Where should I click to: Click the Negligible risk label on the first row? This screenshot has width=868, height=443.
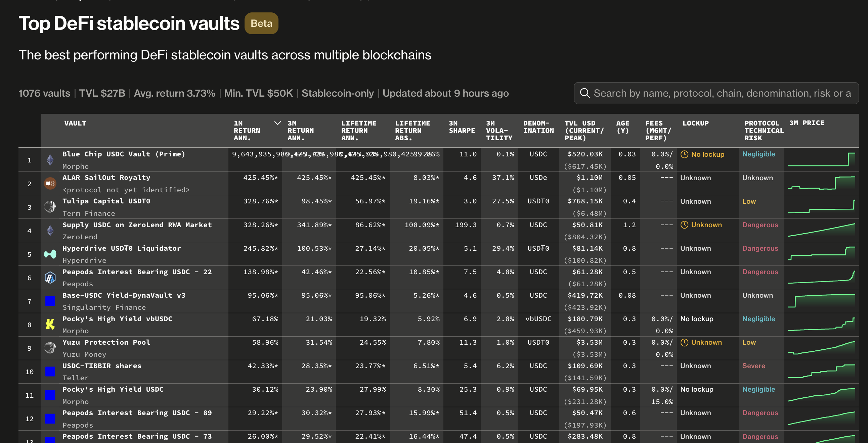click(x=758, y=154)
